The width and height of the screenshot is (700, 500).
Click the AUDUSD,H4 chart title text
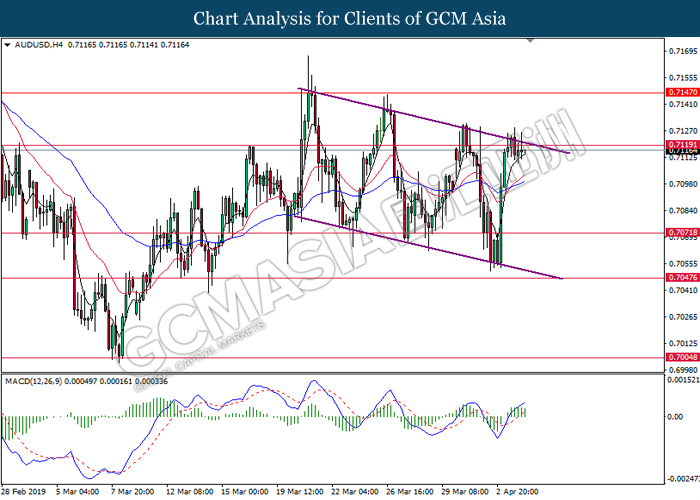click(39, 45)
